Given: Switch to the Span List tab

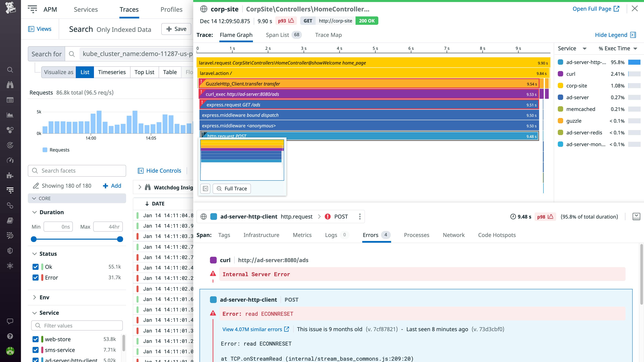Looking at the screenshot, I should coord(277,35).
